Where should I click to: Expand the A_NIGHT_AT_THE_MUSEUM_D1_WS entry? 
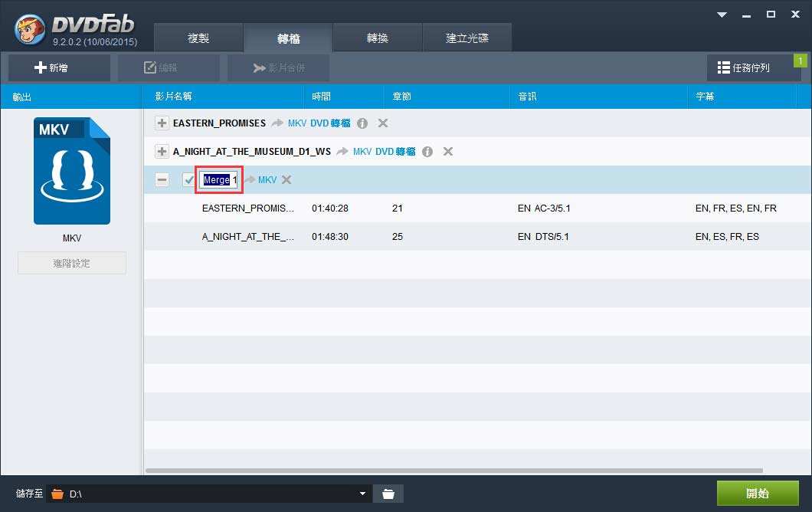[x=162, y=151]
